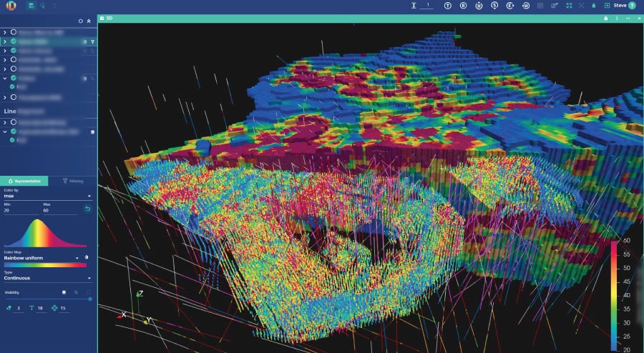The height and width of the screenshot is (353, 644).
Task: Open the Rainbow uniform color map dropdown
Action: point(42,258)
